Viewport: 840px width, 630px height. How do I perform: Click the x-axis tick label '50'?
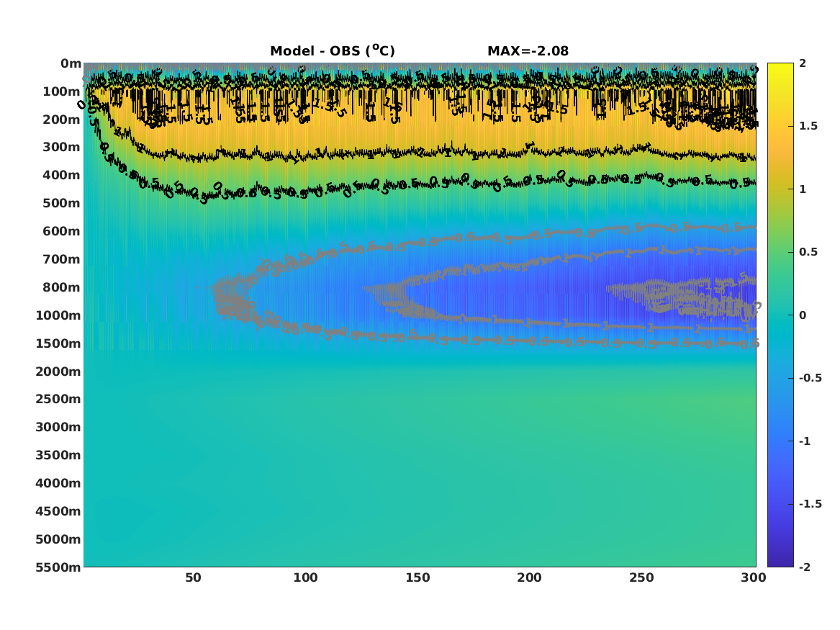[194, 577]
